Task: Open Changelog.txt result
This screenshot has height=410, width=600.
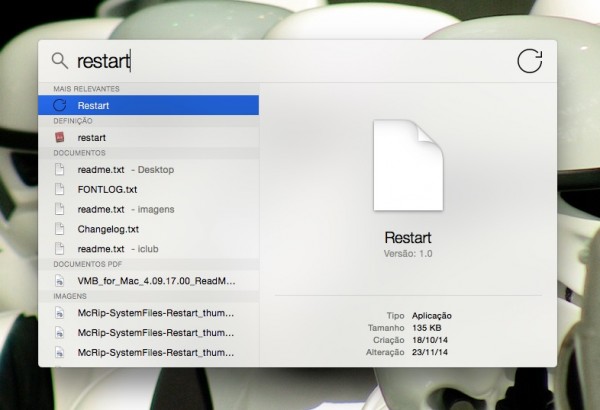Action: (148, 229)
